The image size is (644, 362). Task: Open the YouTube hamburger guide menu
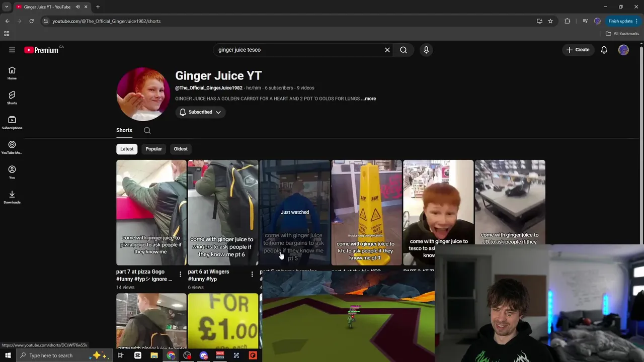[x=12, y=50]
